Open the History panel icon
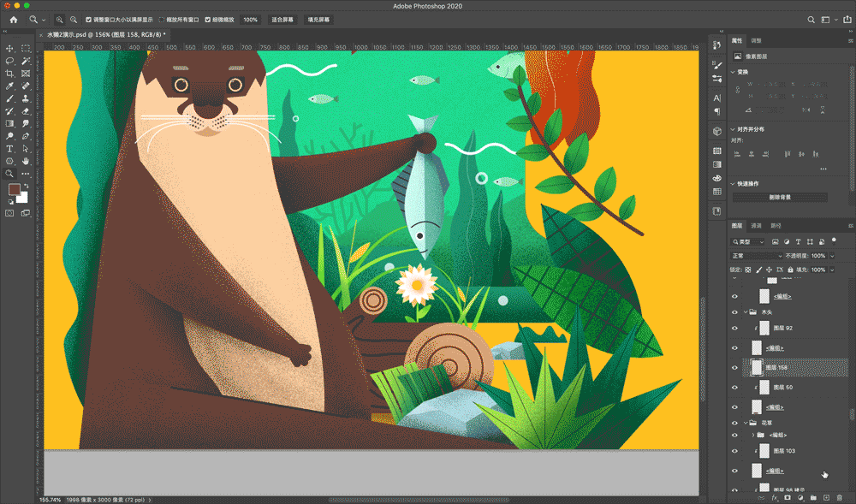Viewport: 856px width, 504px height. coord(716,45)
